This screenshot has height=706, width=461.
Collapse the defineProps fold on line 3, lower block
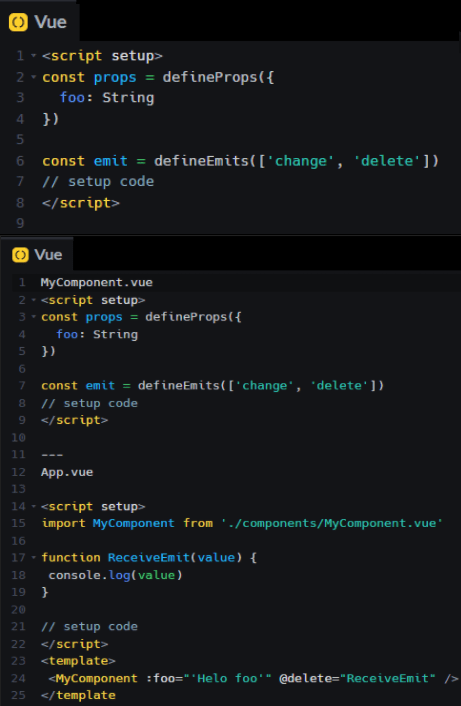click(x=33, y=317)
